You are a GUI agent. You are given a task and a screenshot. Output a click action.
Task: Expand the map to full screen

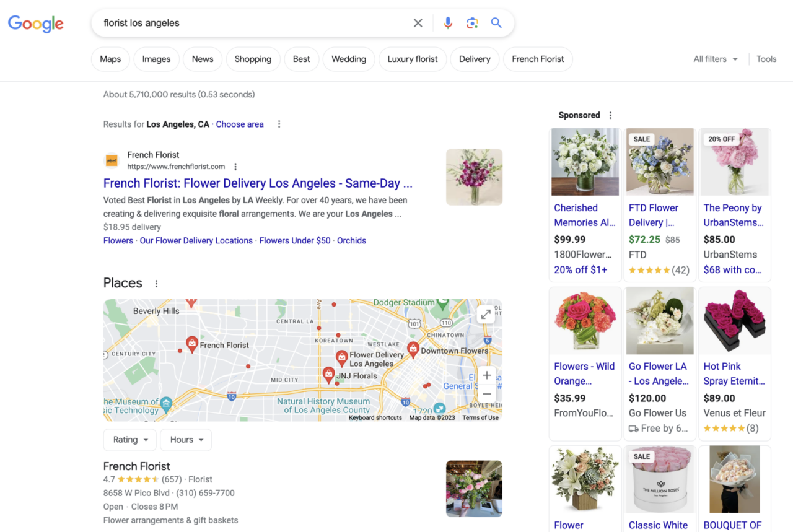(x=486, y=315)
